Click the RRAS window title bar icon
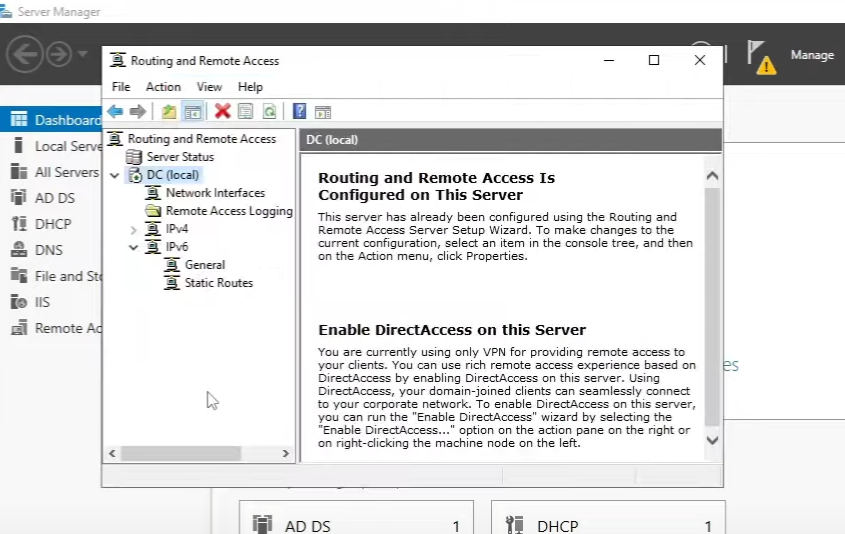Screen dimensions: 845x534 point(118,60)
